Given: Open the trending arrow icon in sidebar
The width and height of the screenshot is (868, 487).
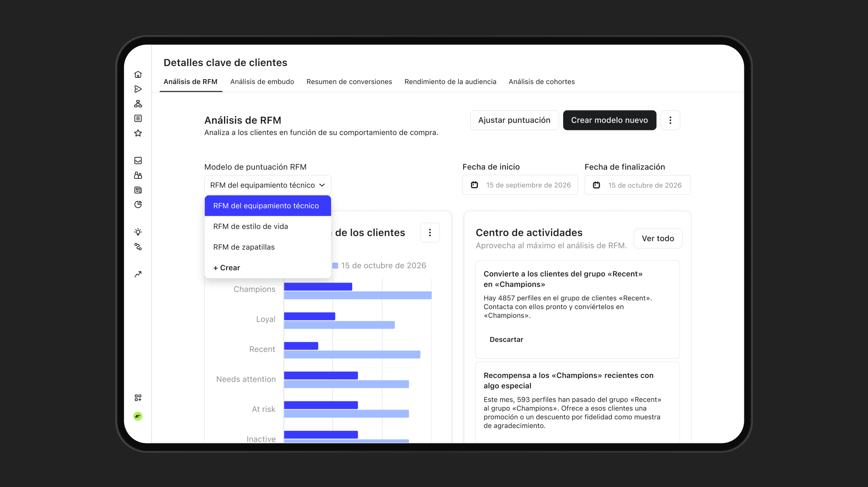Looking at the screenshot, I should coord(138,274).
